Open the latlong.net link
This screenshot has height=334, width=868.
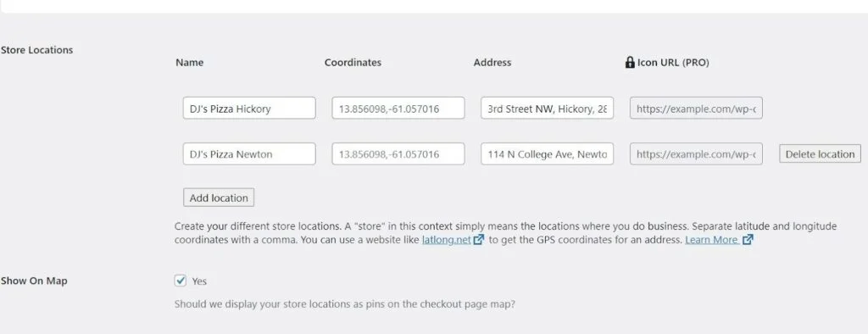point(446,240)
